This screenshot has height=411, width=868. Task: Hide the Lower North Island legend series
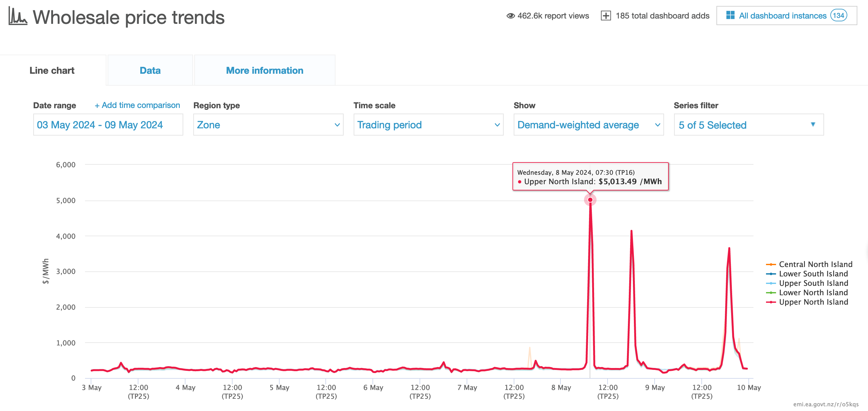pyautogui.click(x=813, y=292)
